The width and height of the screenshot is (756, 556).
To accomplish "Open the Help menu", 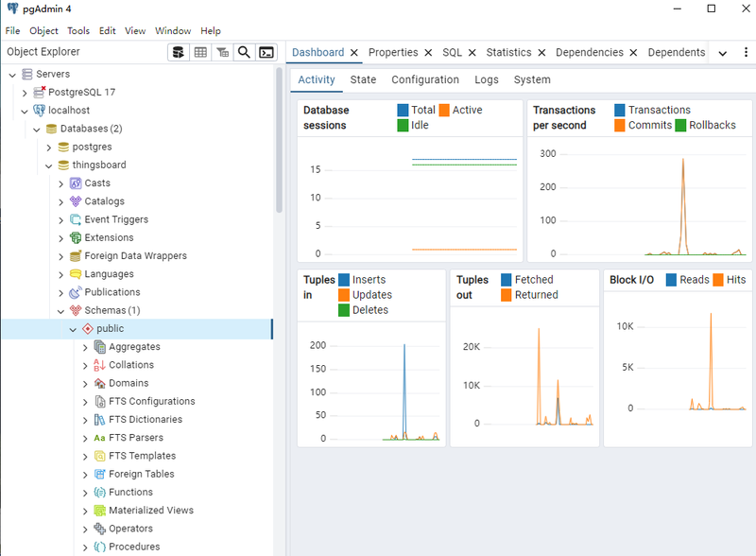I will pos(211,31).
